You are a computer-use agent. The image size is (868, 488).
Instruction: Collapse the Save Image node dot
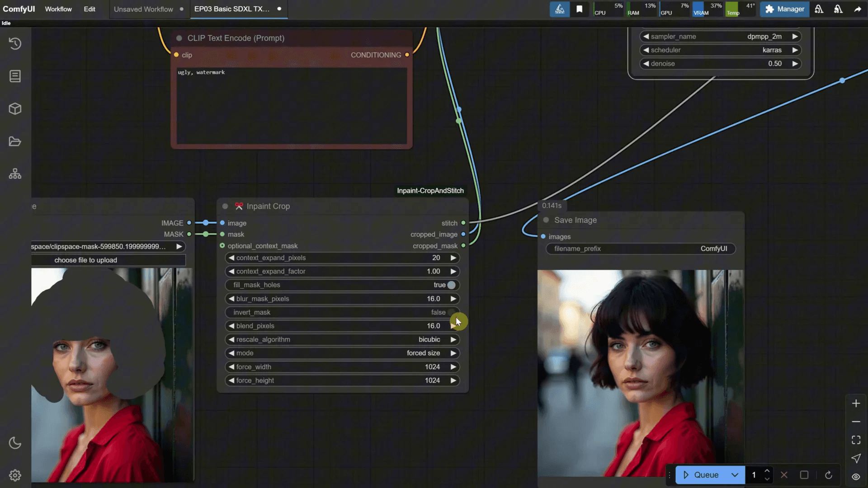tap(546, 220)
